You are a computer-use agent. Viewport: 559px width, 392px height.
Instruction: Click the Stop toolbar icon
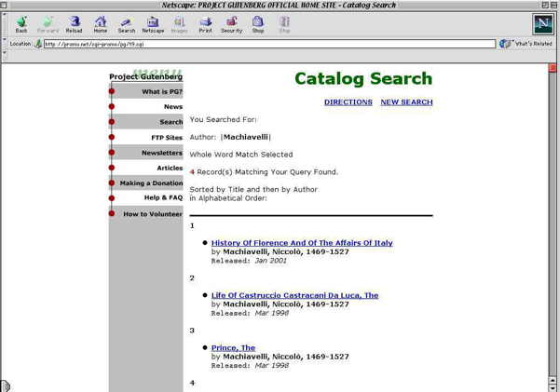click(x=284, y=24)
